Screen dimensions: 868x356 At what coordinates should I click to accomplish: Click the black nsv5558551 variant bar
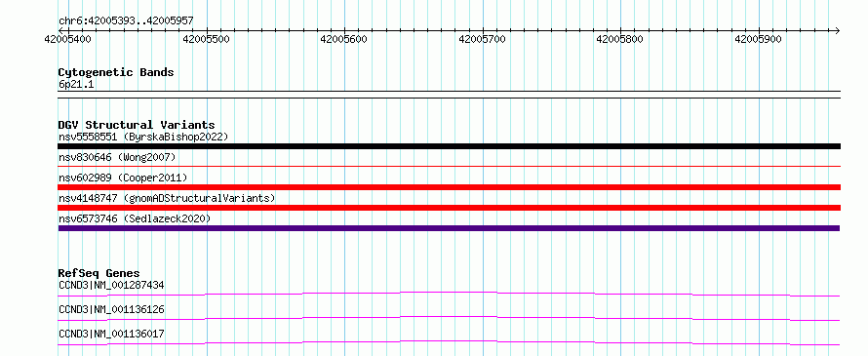coord(449,146)
